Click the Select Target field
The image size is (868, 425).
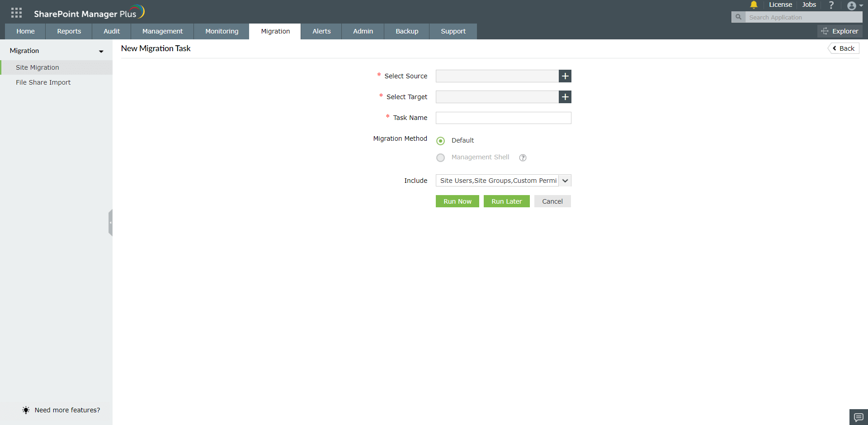point(497,97)
